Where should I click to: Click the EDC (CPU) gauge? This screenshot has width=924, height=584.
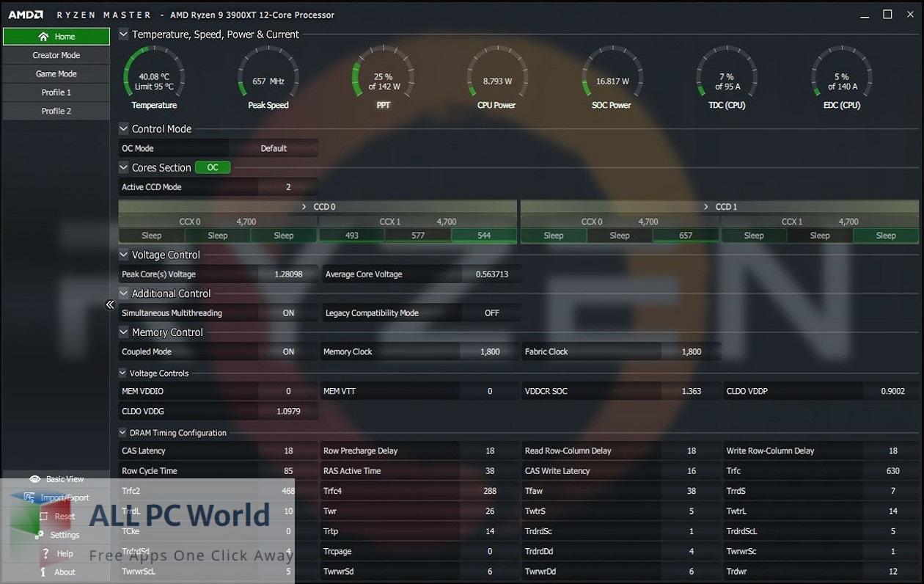(842, 78)
